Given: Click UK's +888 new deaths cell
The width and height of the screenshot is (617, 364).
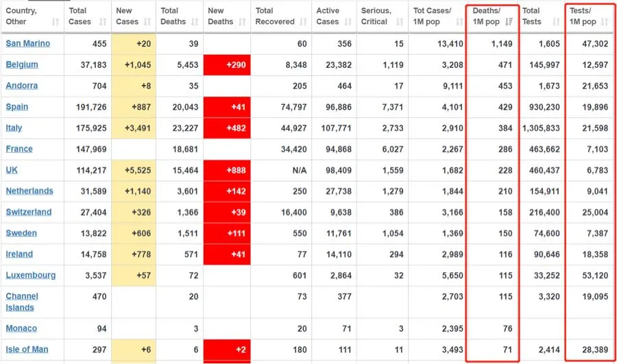Looking at the screenshot, I should tap(227, 171).
